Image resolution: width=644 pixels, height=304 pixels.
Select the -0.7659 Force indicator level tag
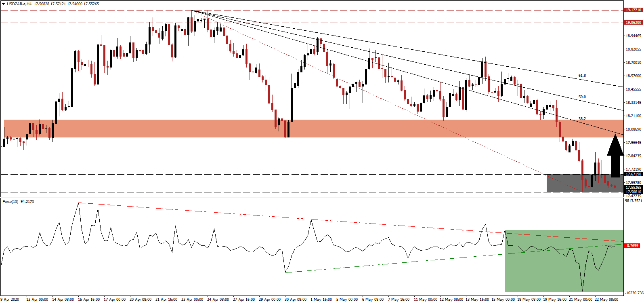632,246
